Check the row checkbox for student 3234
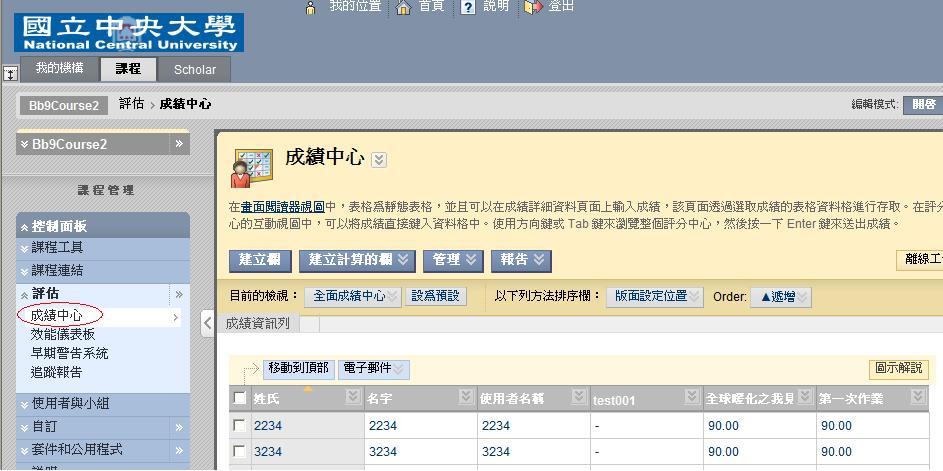Viewport: 943px width, 471px height. point(239,452)
